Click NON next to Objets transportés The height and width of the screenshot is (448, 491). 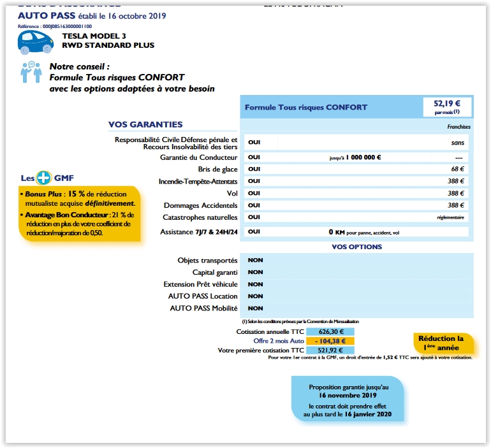pyautogui.click(x=255, y=260)
